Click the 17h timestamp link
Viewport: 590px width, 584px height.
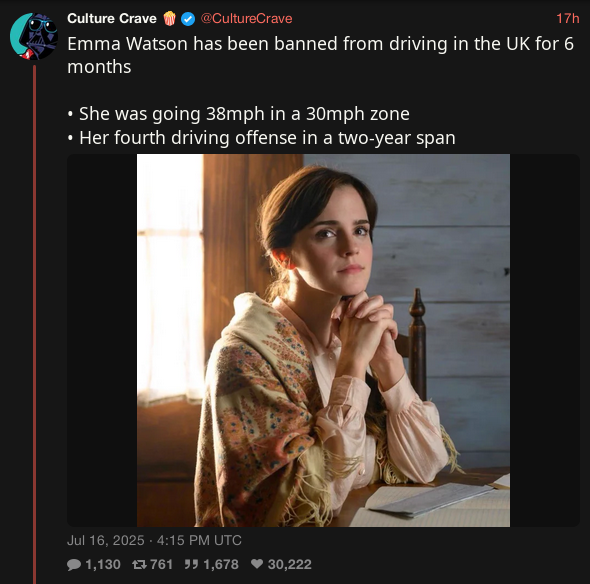[x=567, y=18]
